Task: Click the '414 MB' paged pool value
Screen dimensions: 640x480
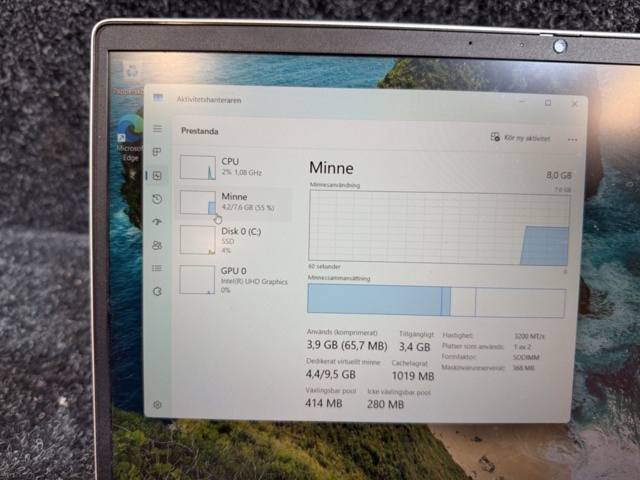Action: pyautogui.click(x=324, y=403)
